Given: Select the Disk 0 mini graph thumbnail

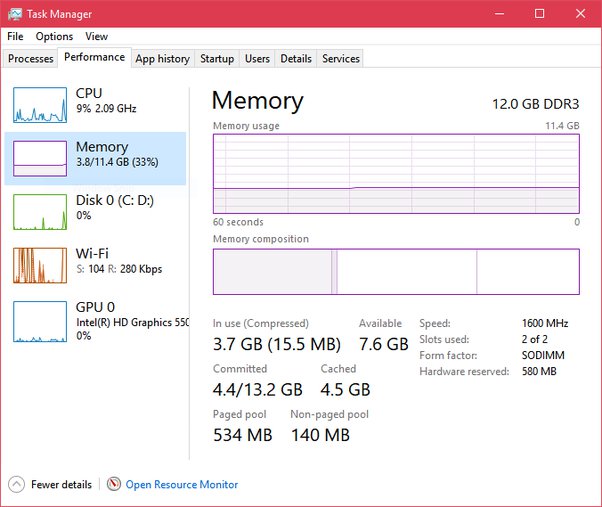Looking at the screenshot, I should pos(40,212).
